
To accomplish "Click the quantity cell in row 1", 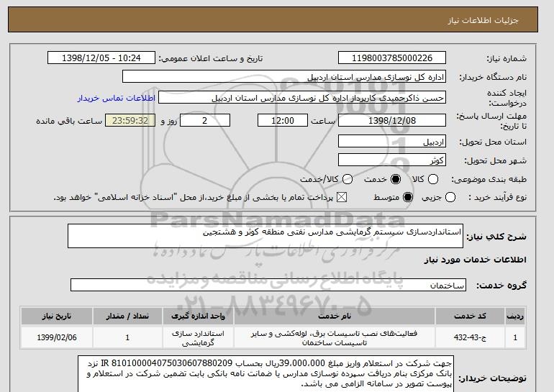I will (127, 337).
